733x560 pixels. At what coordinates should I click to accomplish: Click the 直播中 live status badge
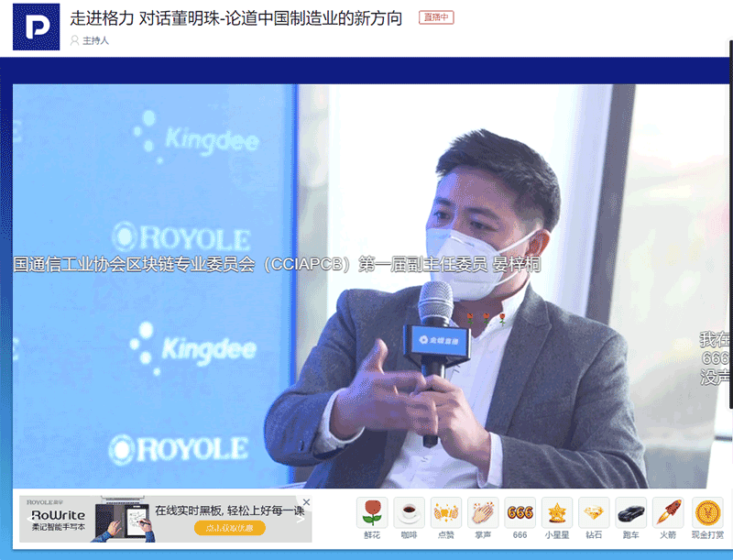436,17
